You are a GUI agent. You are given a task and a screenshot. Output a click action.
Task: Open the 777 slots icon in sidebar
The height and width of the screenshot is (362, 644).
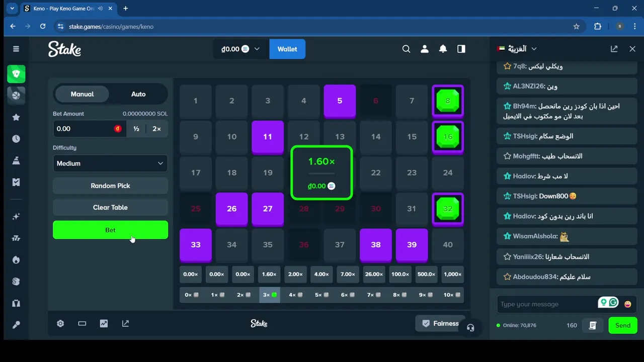tap(16, 238)
